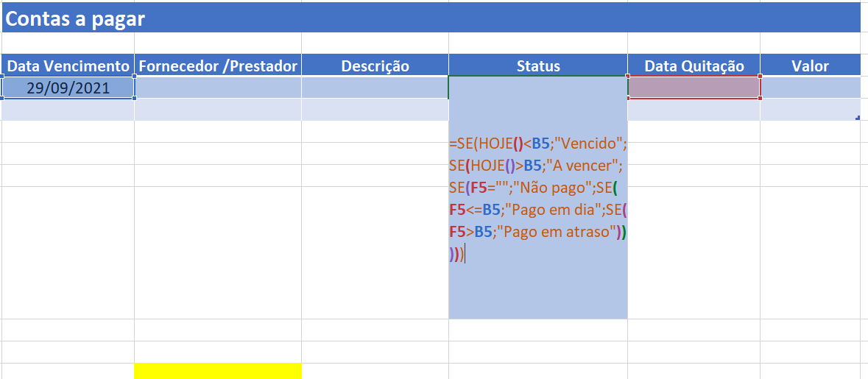Screen dimensions: 868x379
Task: Click the Status column header
Action: coord(538,65)
